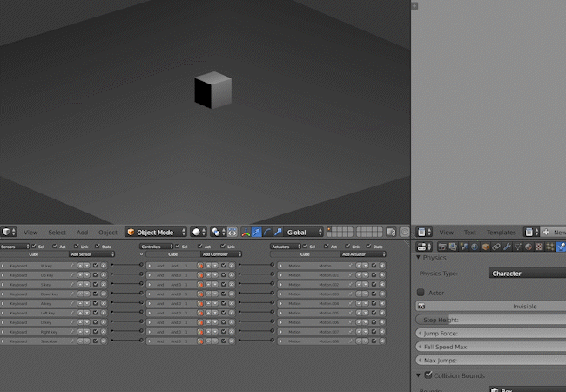The width and height of the screenshot is (566, 392).
Task: Click the Sensors Cube object button
Action: (x=34, y=254)
